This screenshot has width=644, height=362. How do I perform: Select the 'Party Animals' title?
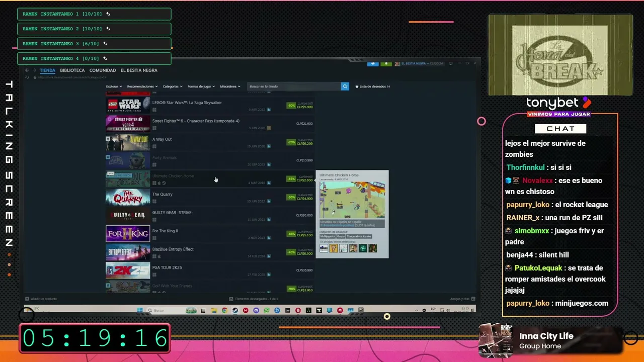pyautogui.click(x=165, y=158)
